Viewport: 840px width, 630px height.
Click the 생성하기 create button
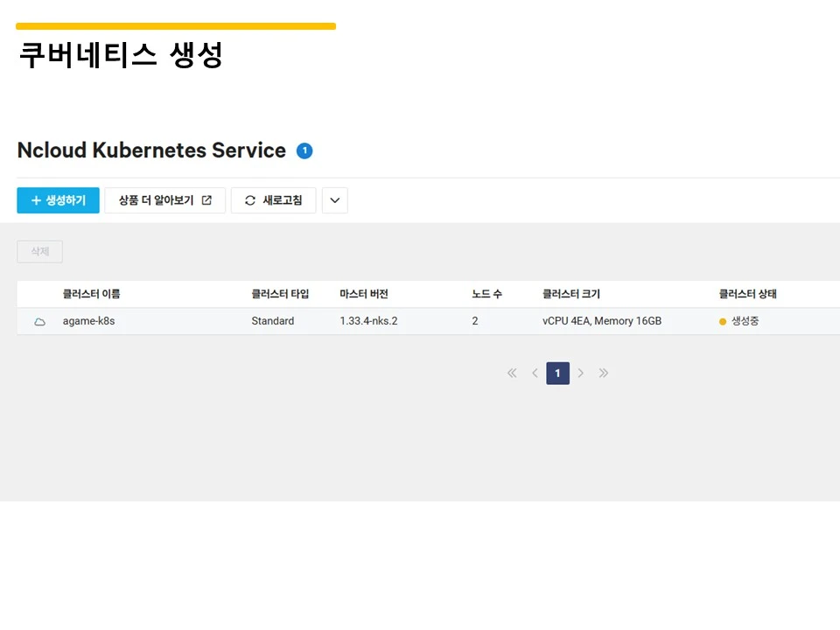click(58, 200)
